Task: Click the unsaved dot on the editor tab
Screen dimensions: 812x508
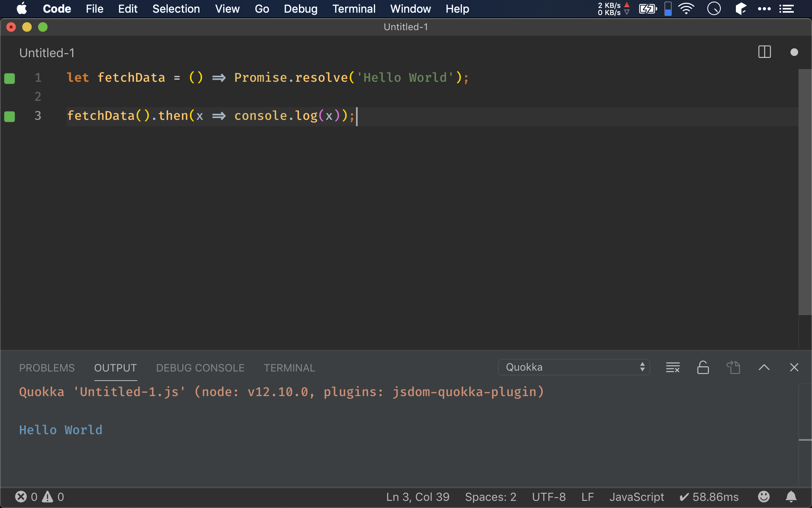Action: [794, 52]
